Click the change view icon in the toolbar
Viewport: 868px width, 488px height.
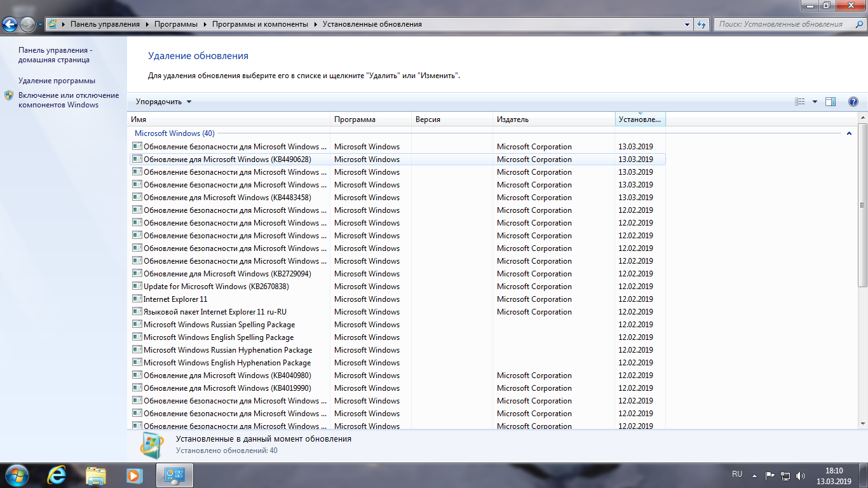pos(800,102)
